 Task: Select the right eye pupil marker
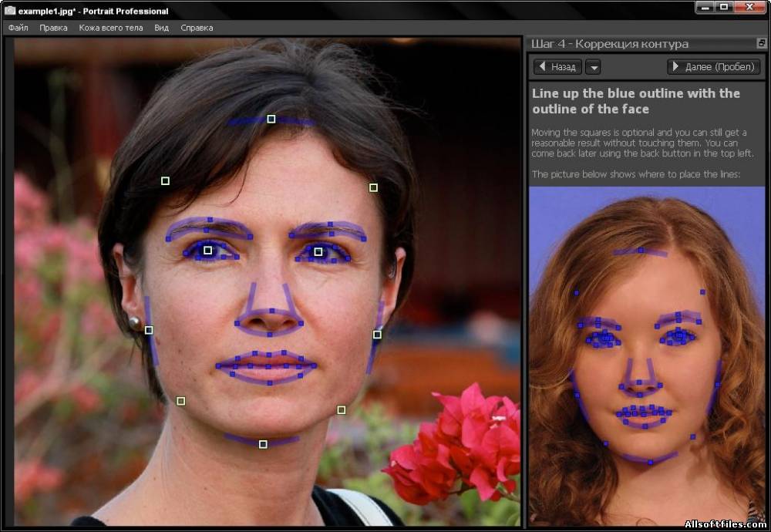click(318, 252)
